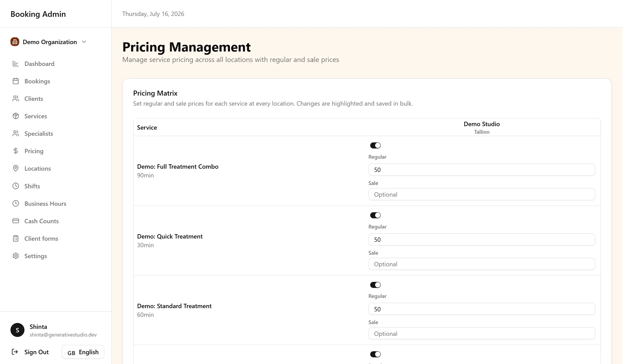Image resolution: width=623 pixels, height=364 pixels.
Task: Click the Booking Admin title
Action: pos(38,14)
